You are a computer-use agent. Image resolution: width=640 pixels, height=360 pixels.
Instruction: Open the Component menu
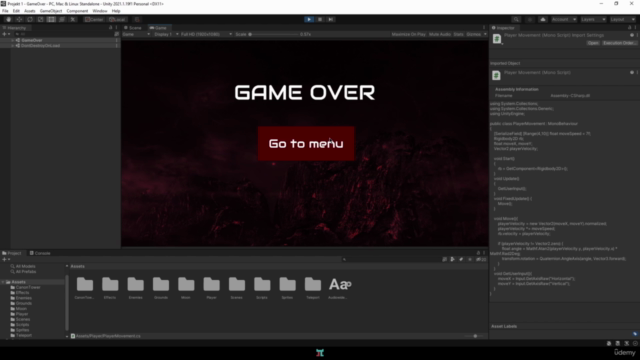77,11
